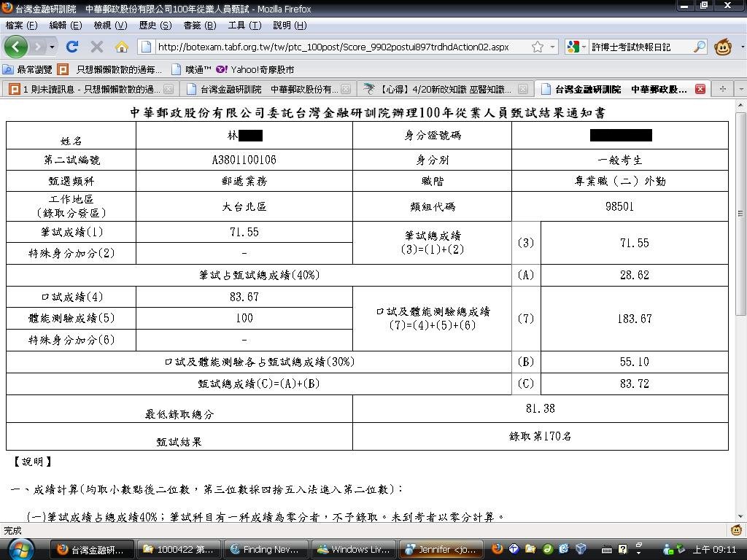Click the page identity icon in address bar

146,47
